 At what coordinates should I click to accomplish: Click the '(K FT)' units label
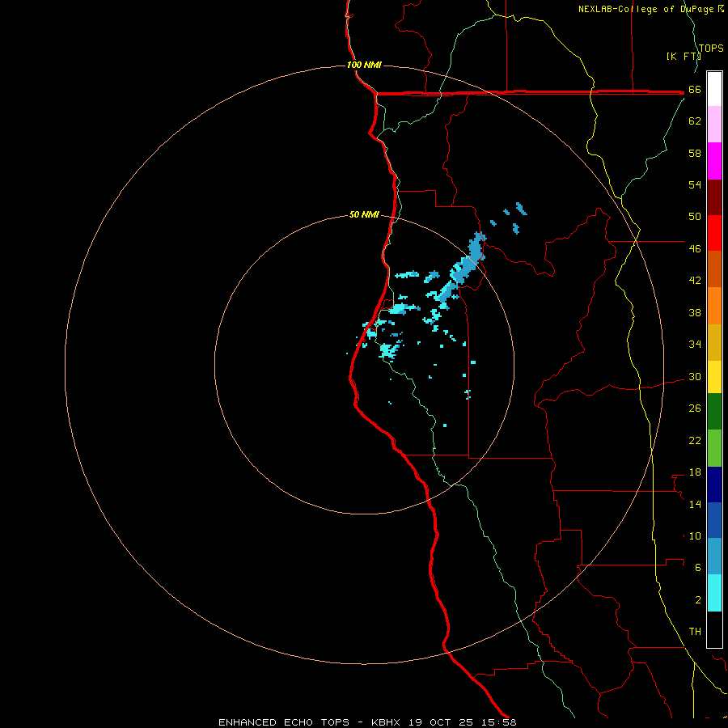click(x=684, y=56)
